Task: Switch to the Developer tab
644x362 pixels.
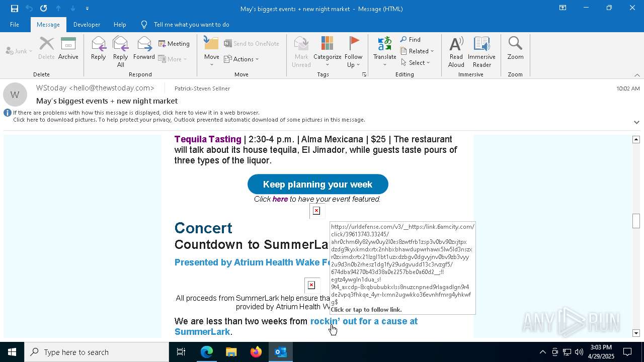Action: click(x=87, y=24)
